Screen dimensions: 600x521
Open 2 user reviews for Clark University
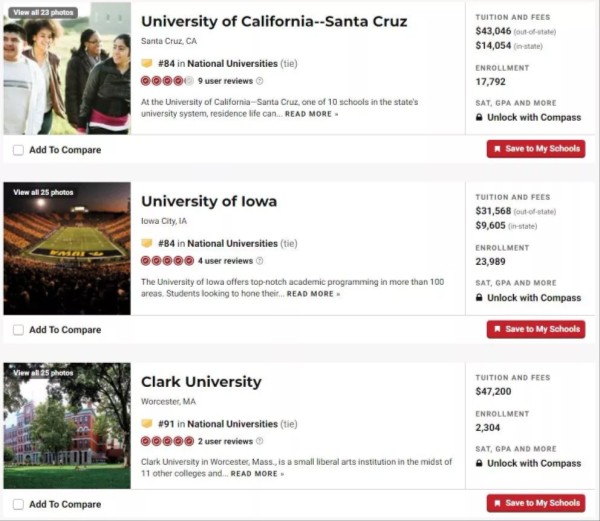coord(225,441)
